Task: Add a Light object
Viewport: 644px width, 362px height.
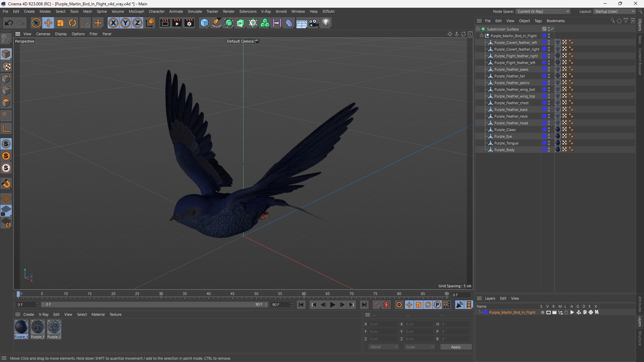Action: (326, 23)
